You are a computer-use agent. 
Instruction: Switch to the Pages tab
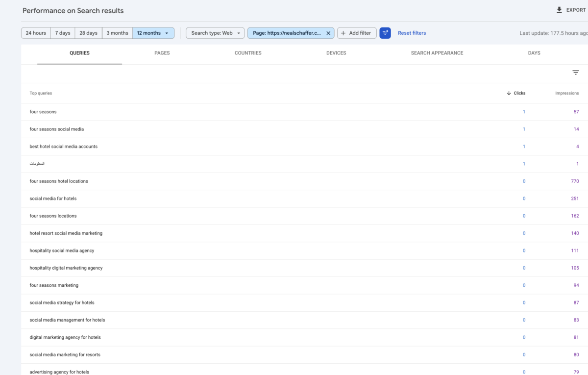coord(162,53)
